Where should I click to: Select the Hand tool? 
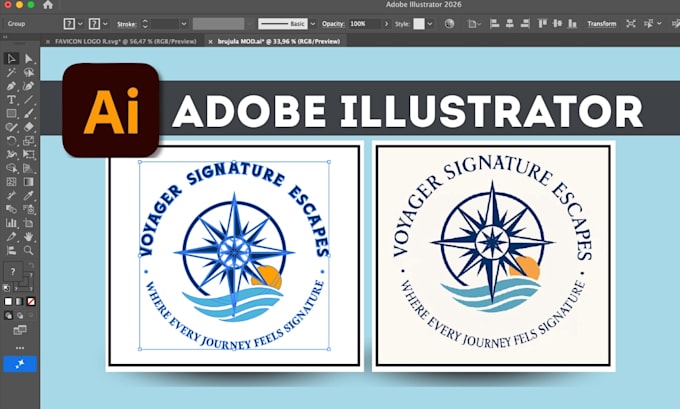28,237
